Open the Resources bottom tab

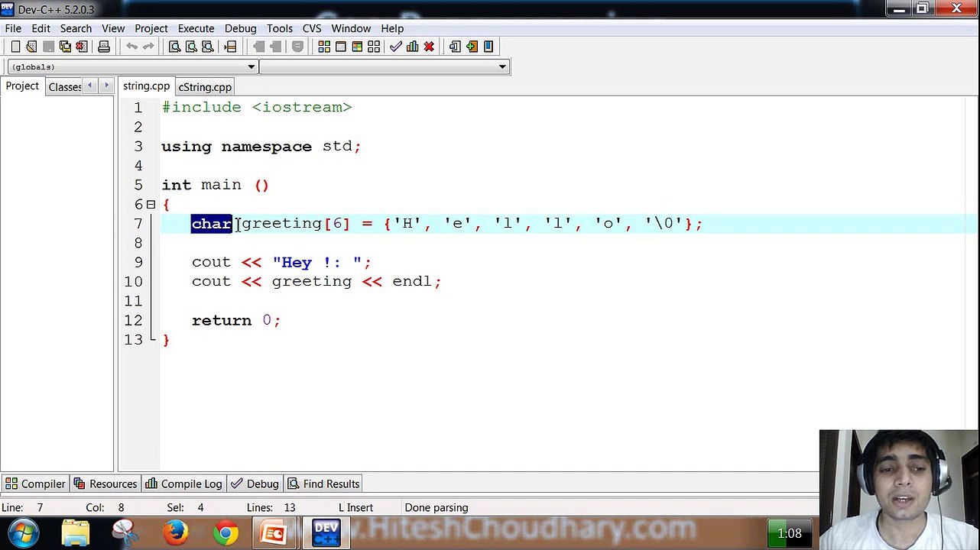105,484
